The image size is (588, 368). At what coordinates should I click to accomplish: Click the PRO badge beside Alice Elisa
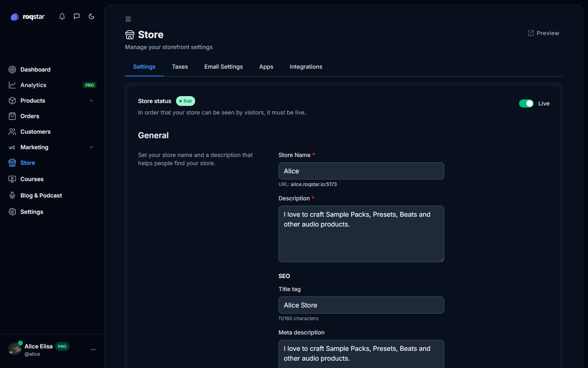(x=62, y=346)
